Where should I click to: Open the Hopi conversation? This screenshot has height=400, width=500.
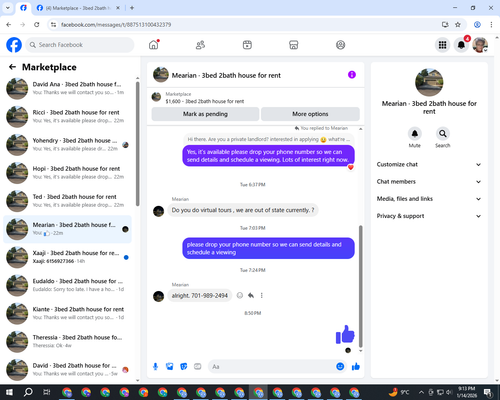click(x=68, y=173)
